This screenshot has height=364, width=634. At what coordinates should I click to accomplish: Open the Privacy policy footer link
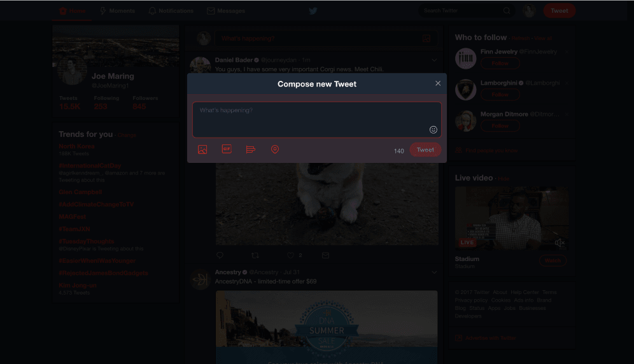(x=471, y=300)
